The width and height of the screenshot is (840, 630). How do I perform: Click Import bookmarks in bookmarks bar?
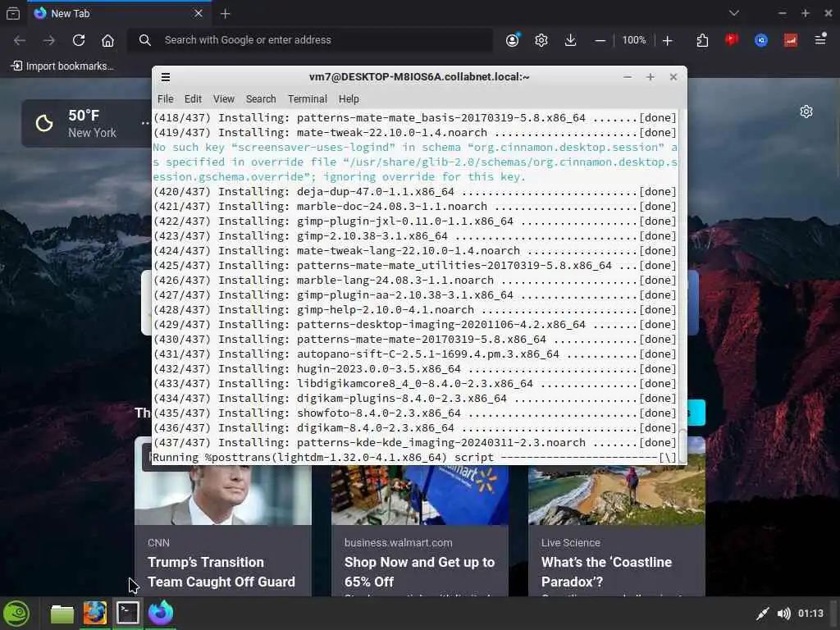point(62,66)
